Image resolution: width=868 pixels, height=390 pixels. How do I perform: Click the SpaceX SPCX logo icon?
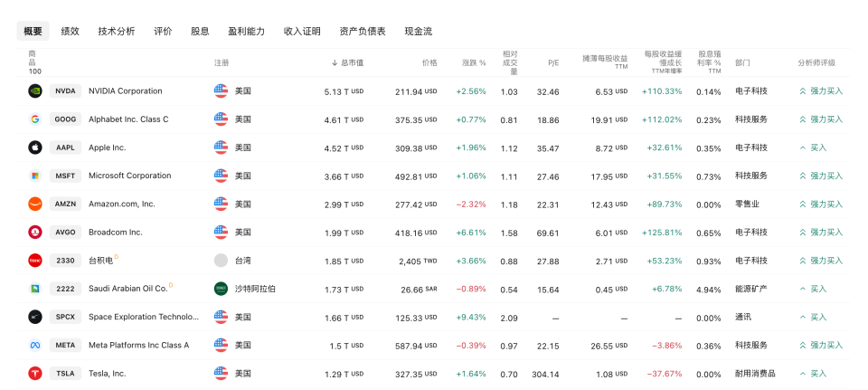click(35, 317)
